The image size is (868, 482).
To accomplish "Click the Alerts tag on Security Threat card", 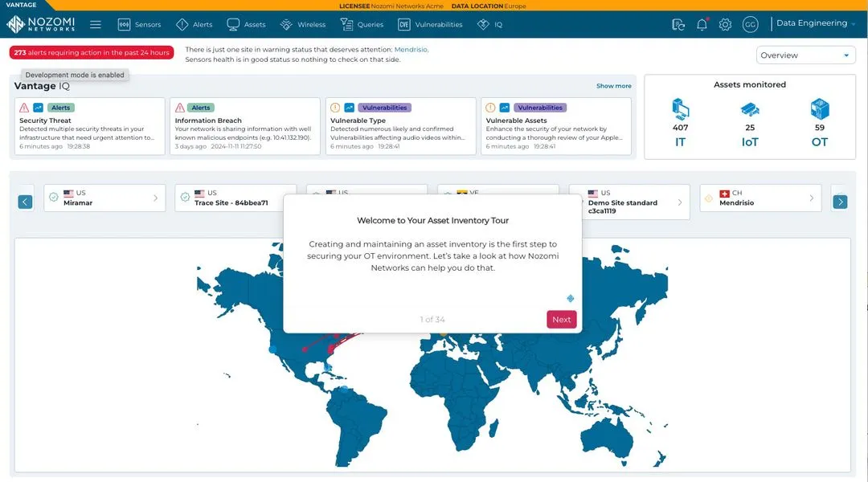I will point(60,108).
